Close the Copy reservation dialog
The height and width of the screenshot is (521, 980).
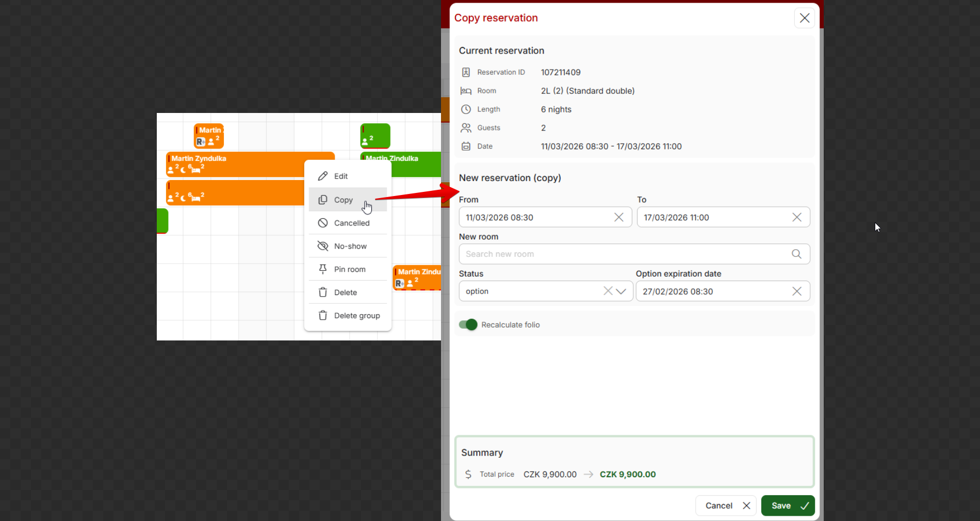(x=804, y=18)
